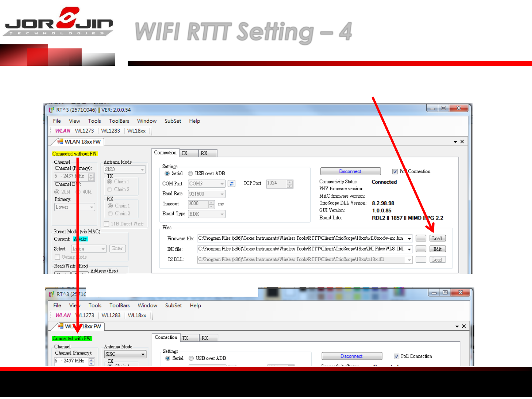The width and height of the screenshot is (532, 399).
Task: Open the View menu in upper window
Action: [74, 121]
